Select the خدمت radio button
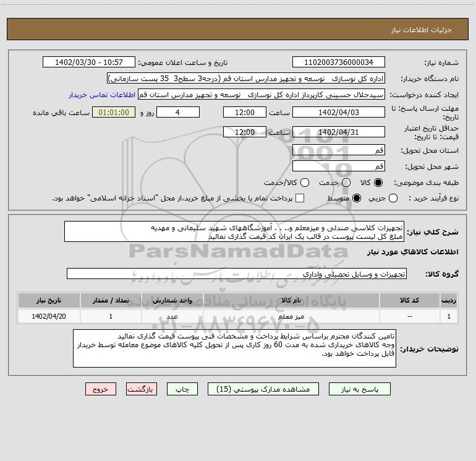The width and height of the screenshot is (476, 461). click(x=346, y=183)
